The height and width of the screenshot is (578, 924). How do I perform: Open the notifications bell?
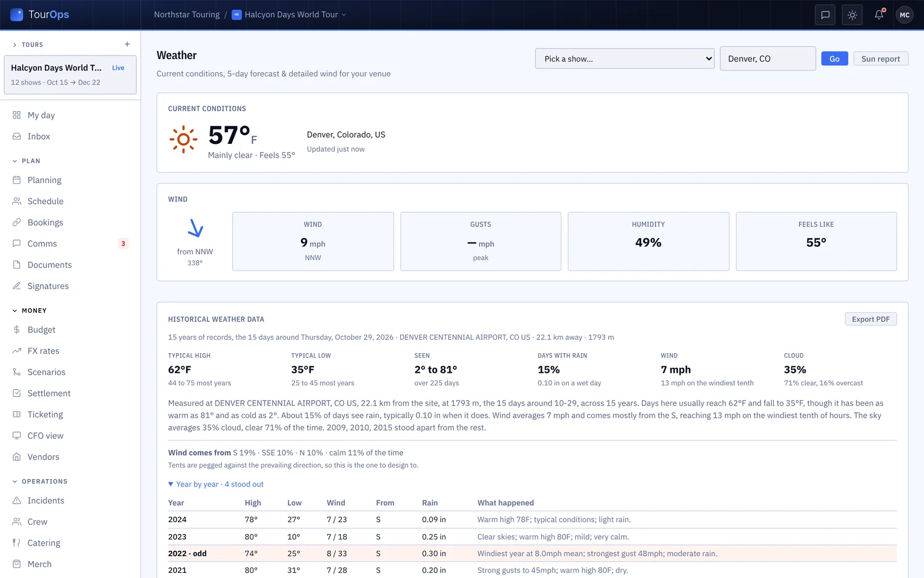[x=879, y=15]
